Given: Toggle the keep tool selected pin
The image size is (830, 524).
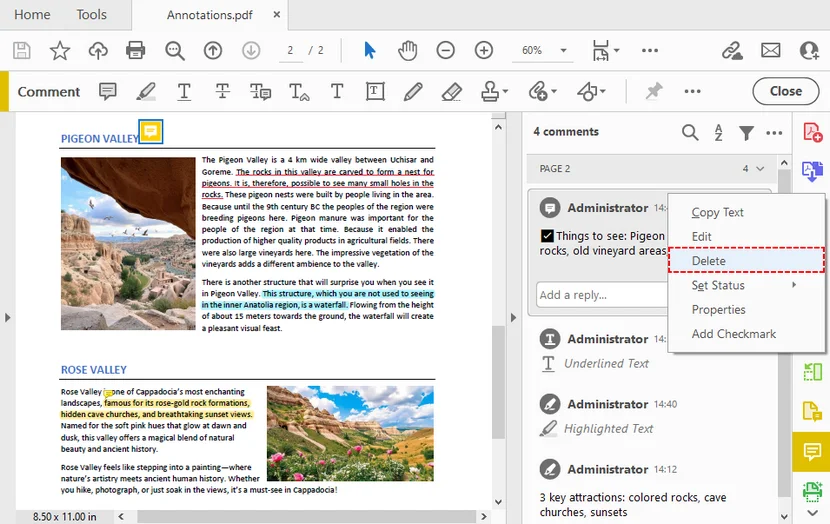Looking at the screenshot, I should click(x=654, y=91).
